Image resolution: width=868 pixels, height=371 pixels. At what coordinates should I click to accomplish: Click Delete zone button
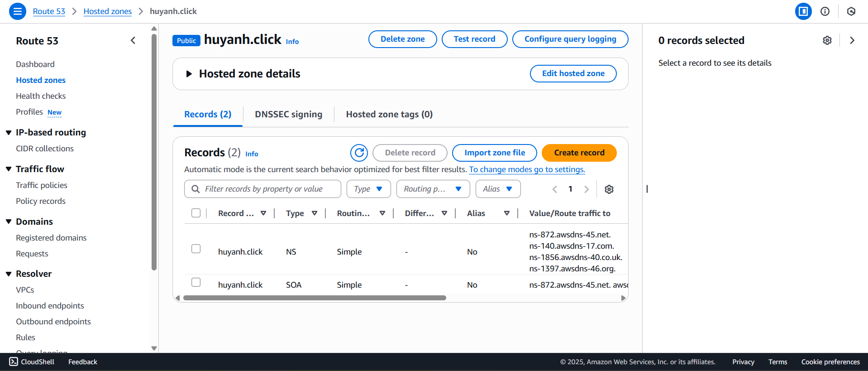point(403,39)
